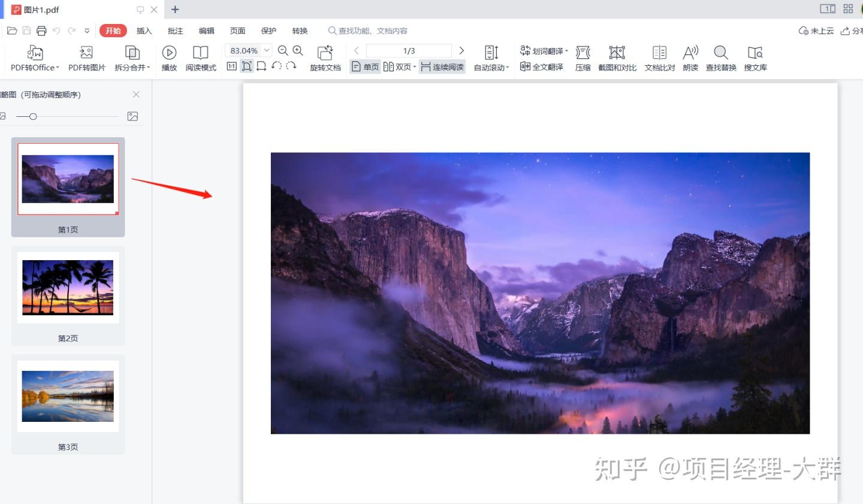This screenshot has width=863, height=504.
Task: Select the 第3页 lake reflection thumbnail
Action: click(68, 405)
